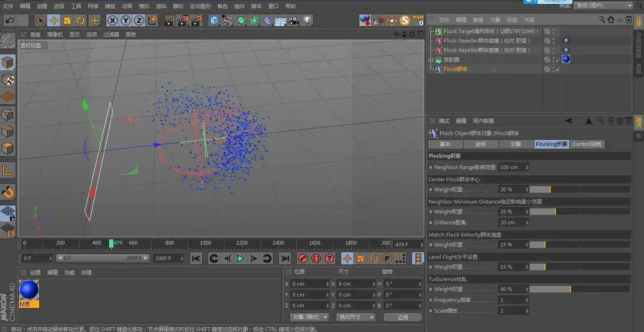Open the 运动图形 menu
The image size is (644, 332).
pos(200,6)
